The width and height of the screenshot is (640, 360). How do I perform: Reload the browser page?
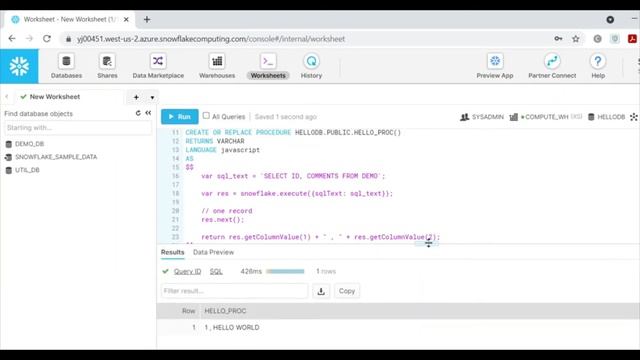(x=47, y=39)
